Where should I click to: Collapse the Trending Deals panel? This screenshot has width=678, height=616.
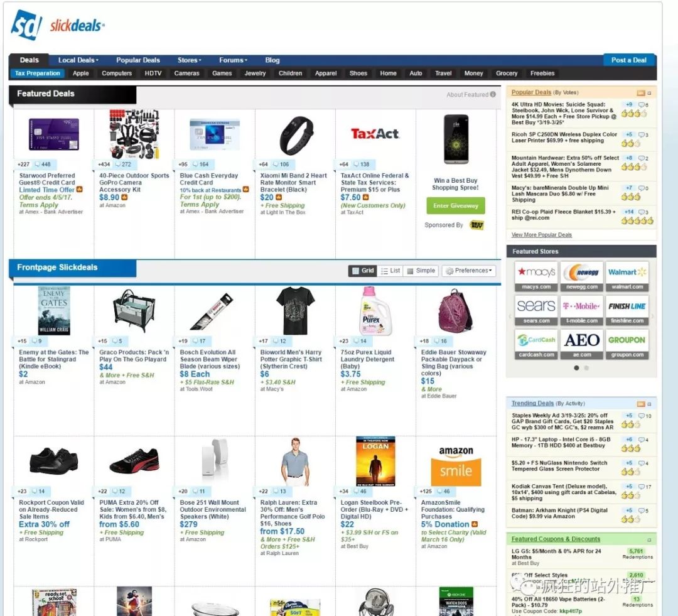(x=649, y=404)
